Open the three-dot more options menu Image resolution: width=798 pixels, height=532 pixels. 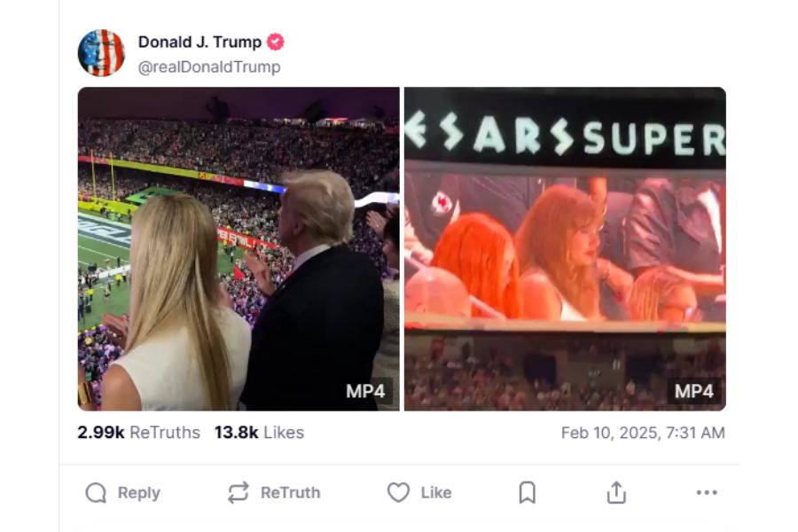tap(707, 492)
